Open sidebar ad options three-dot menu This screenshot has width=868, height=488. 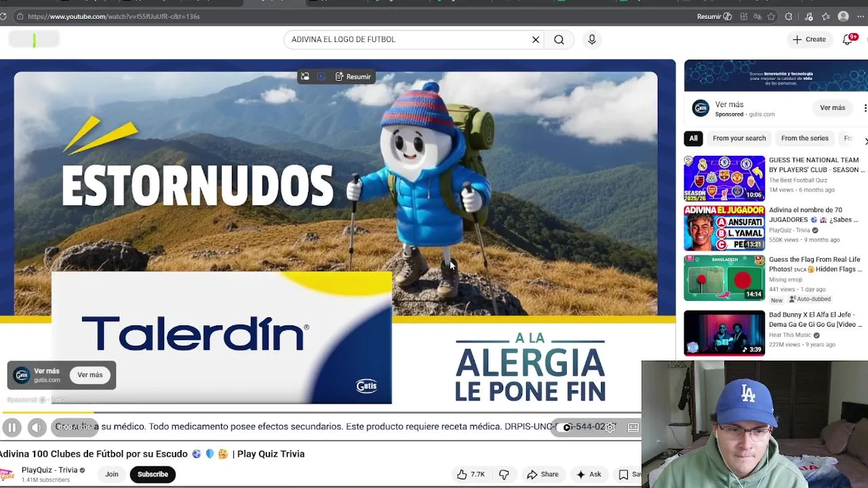pyautogui.click(x=865, y=108)
